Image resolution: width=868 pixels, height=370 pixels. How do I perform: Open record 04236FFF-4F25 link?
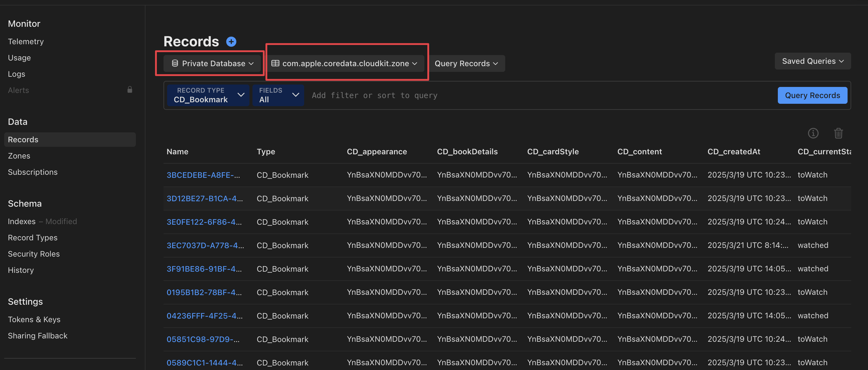(x=204, y=316)
